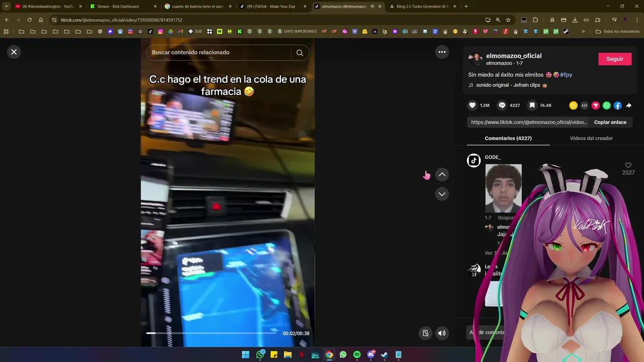
Task: Open Todos los marcadores folder
Action: [617, 31]
